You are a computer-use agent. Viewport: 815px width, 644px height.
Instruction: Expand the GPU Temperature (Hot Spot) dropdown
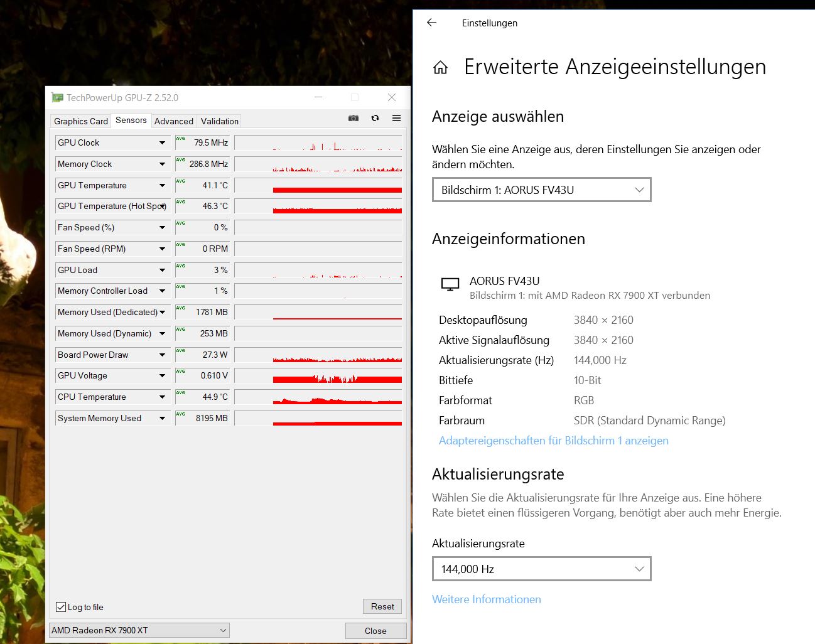(x=162, y=207)
